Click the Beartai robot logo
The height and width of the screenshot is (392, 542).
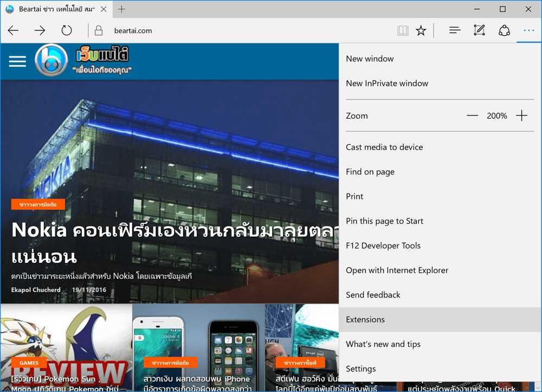click(x=51, y=61)
